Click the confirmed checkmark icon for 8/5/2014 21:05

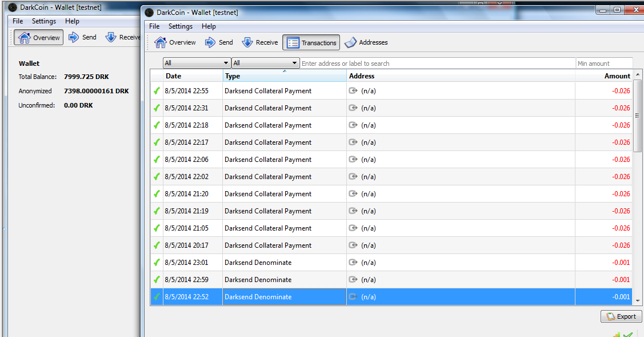[157, 228]
